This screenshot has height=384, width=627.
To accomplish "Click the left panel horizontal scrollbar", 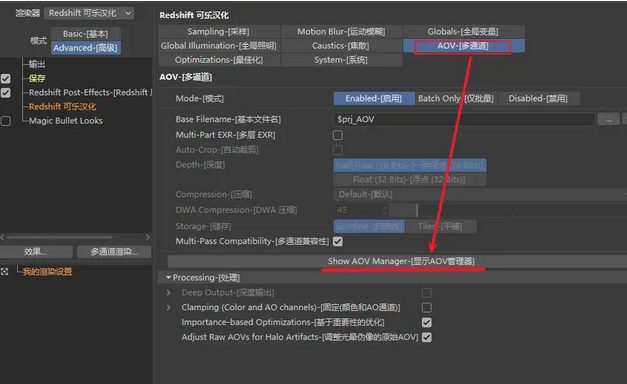I will point(60,237).
